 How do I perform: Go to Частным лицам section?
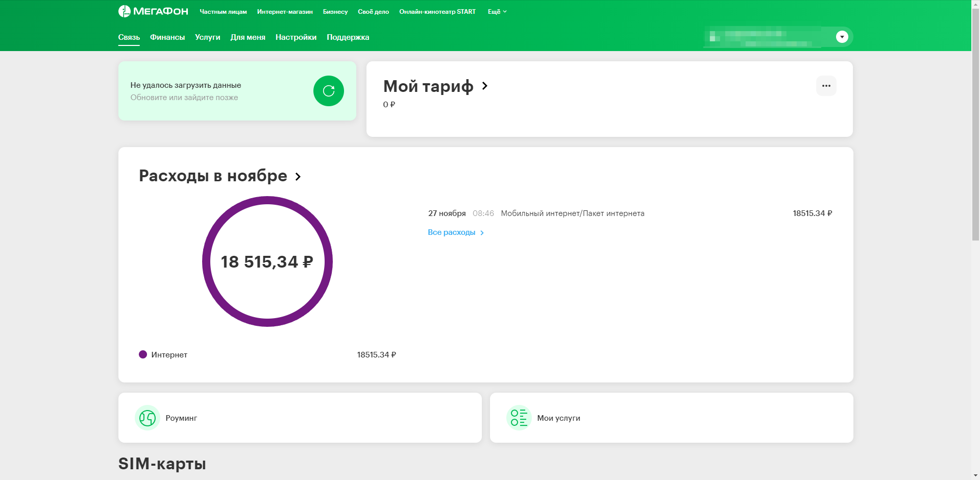(223, 12)
